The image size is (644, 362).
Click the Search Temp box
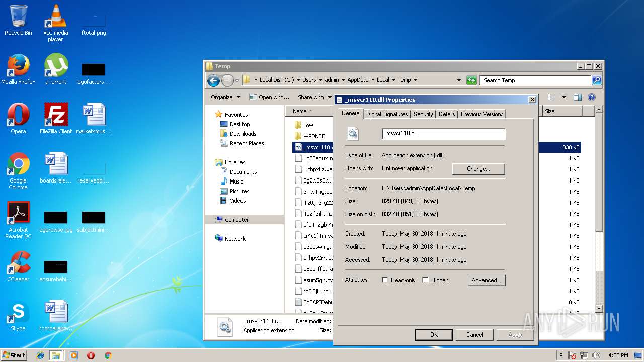click(535, 80)
